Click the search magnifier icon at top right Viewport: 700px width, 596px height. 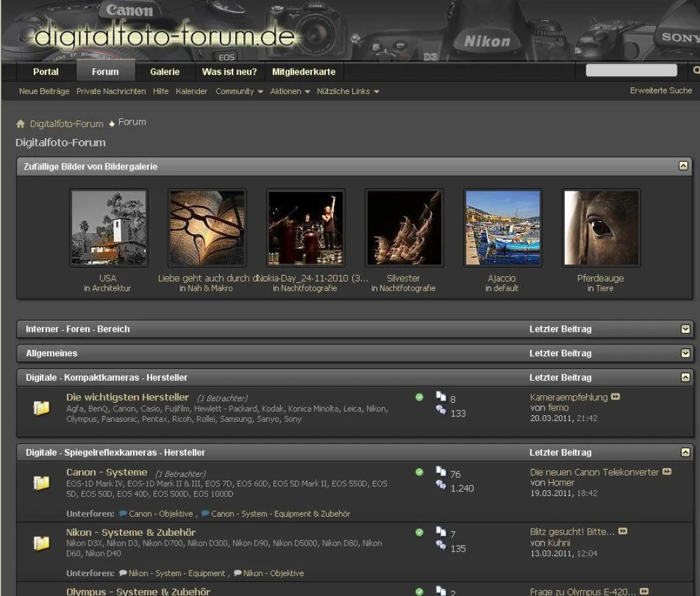(695, 70)
